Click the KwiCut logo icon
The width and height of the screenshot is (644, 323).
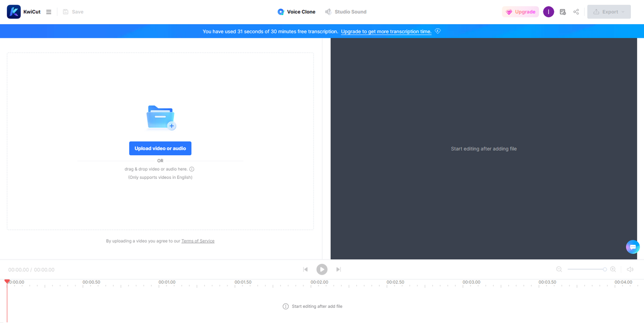coord(14,12)
